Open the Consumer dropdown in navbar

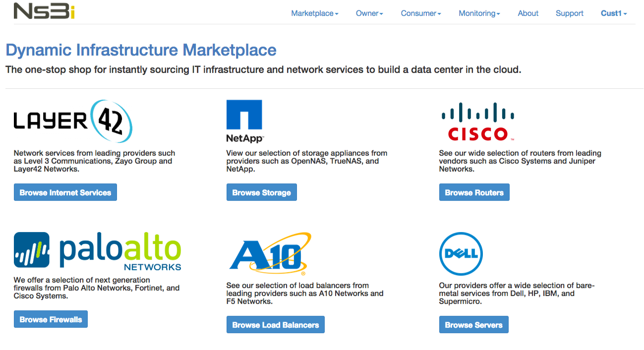coord(421,13)
